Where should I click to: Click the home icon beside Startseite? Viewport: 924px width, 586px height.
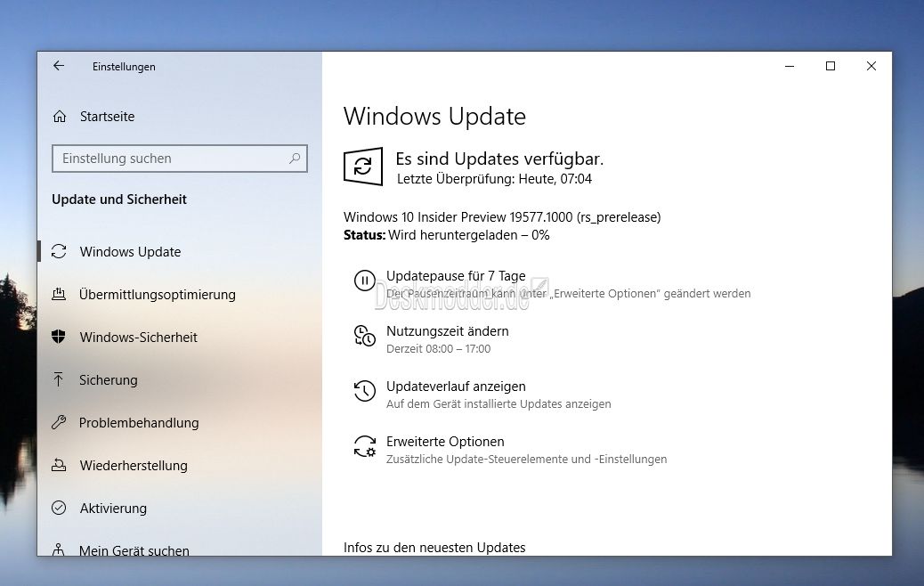tap(60, 117)
